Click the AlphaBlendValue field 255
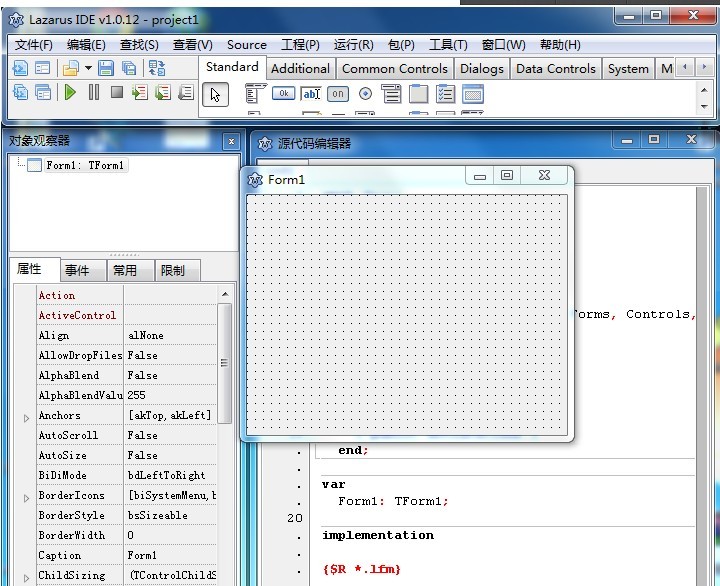The height and width of the screenshot is (586, 720). click(170, 395)
